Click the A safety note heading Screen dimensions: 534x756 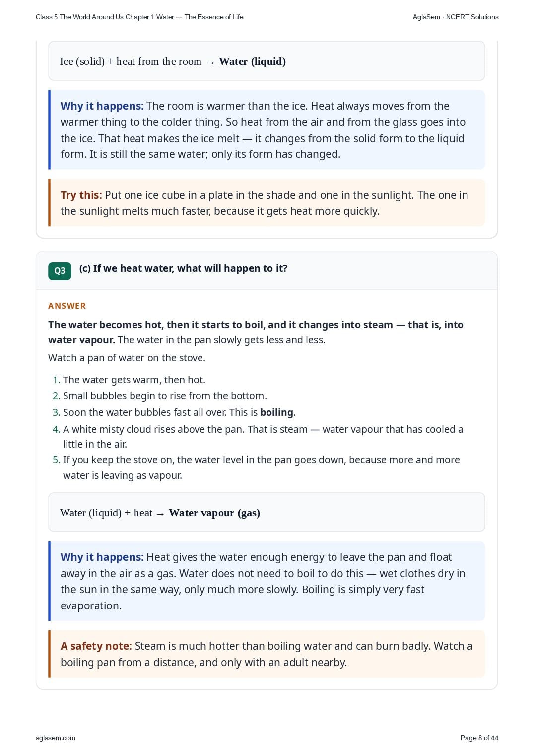96,646
